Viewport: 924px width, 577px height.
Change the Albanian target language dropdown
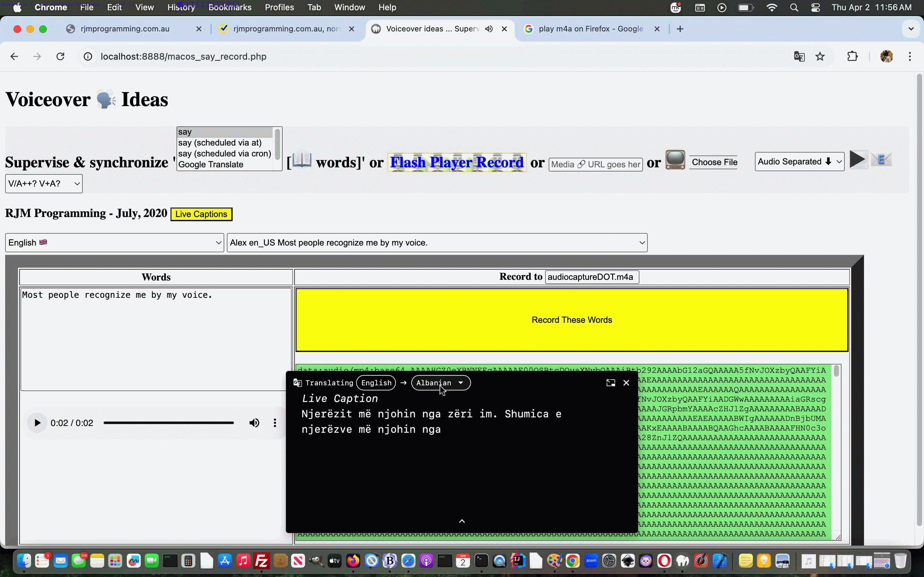coord(440,383)
